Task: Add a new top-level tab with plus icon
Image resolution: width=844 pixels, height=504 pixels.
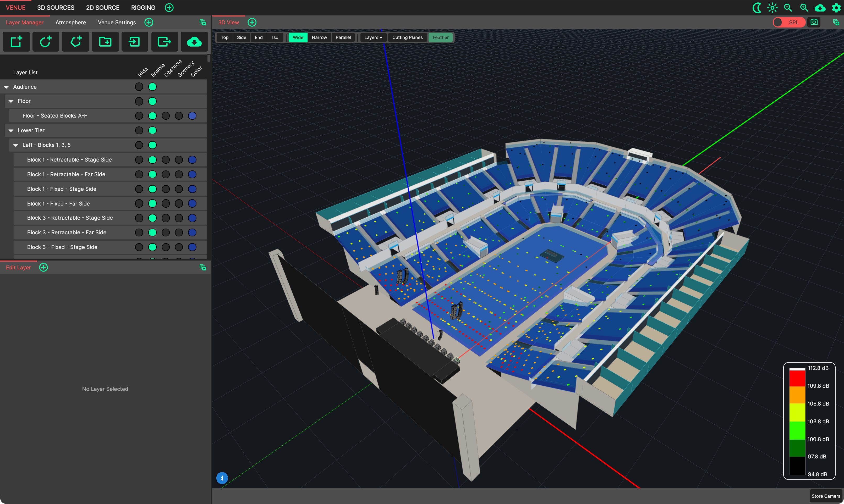Action: (x=169, y=8)
